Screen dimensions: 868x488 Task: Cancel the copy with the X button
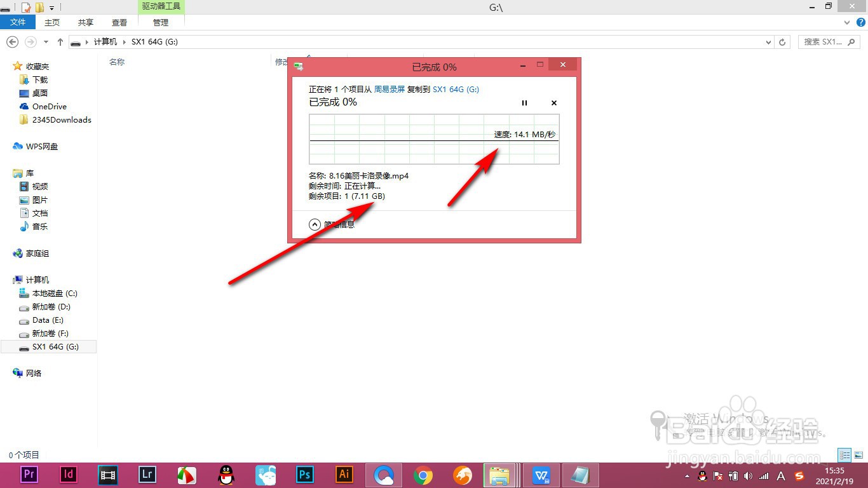554,103
